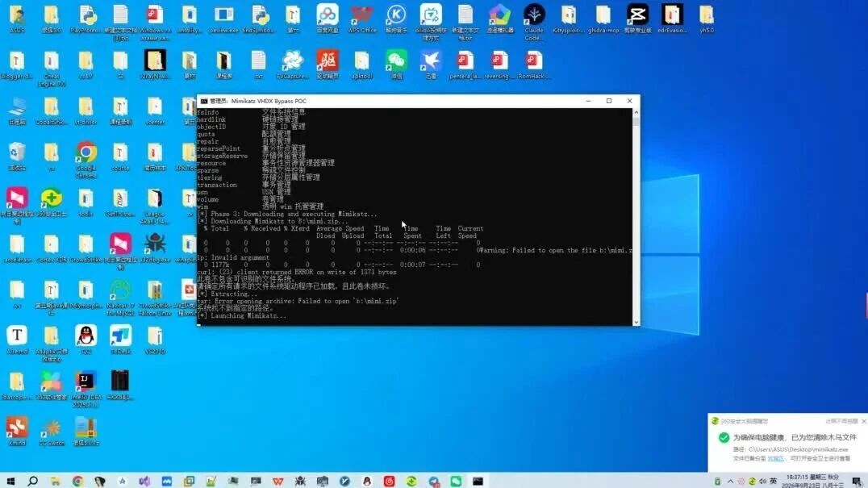
Task: Open the ASUS user folder icon
Action: click(17, 19)
